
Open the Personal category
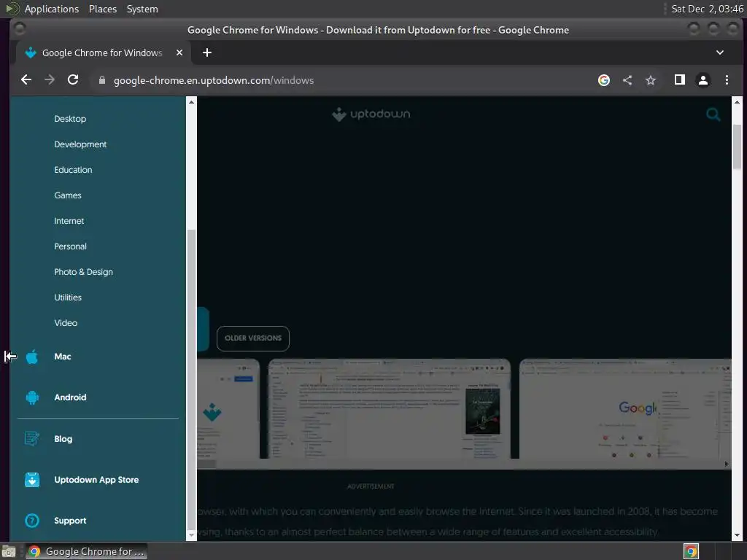[x=71, y=246]
